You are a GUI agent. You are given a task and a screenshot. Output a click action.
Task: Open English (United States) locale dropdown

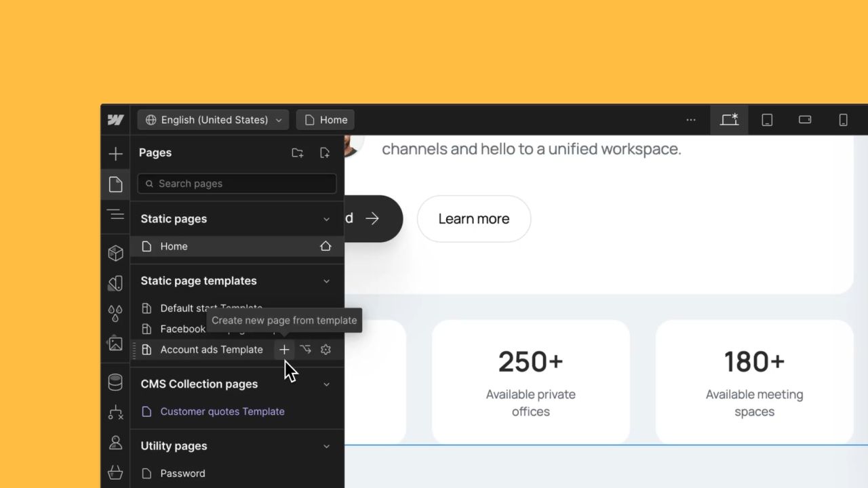tap(214, 120)
